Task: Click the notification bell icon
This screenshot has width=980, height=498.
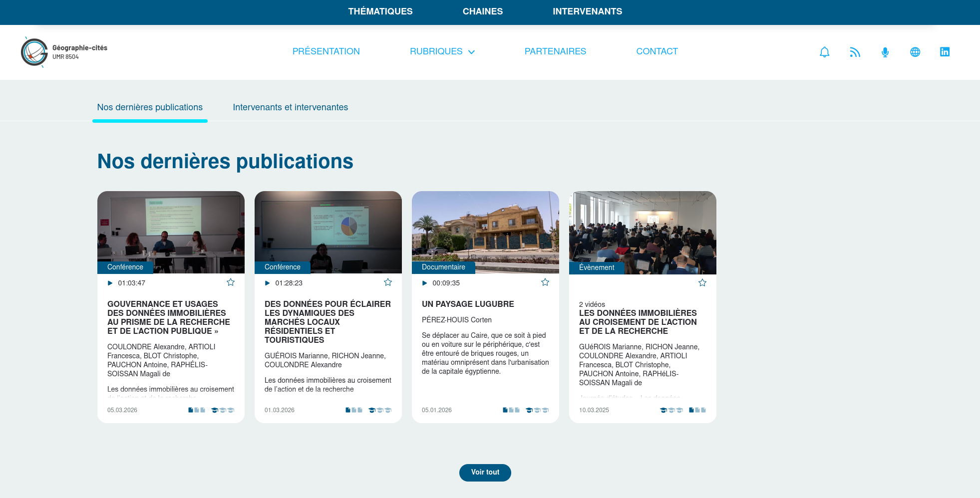Action: (824, 52)
